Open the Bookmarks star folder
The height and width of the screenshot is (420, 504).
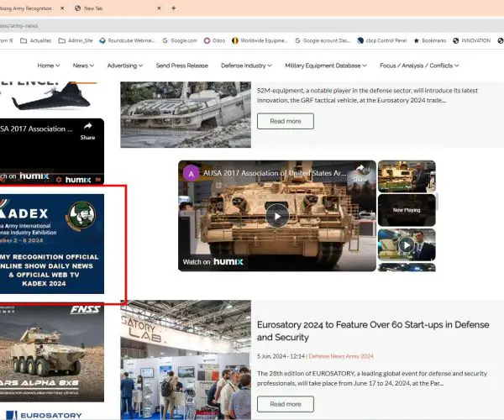pyautogui.click(x=430, y=39)
